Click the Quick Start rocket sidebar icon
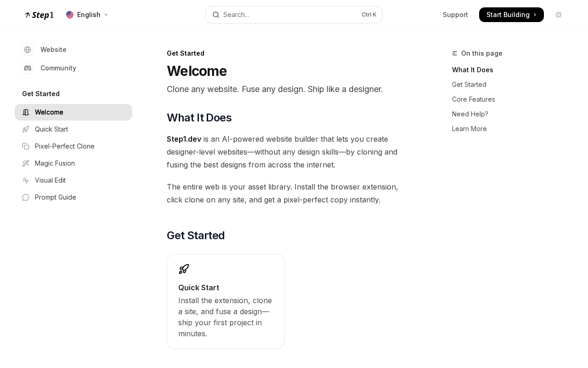588x368 pixels. point(26,129)
